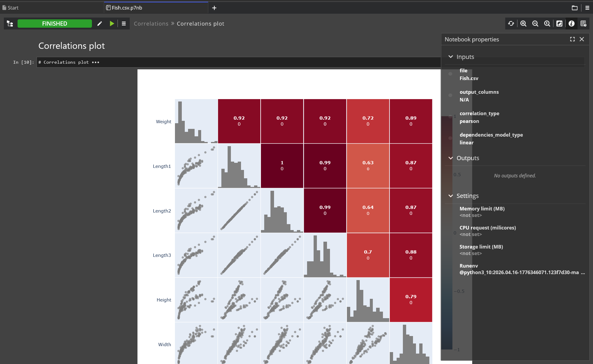Maximize the Notebook properties panel
This screenshot has height=364, width=593.
point(572,39)
